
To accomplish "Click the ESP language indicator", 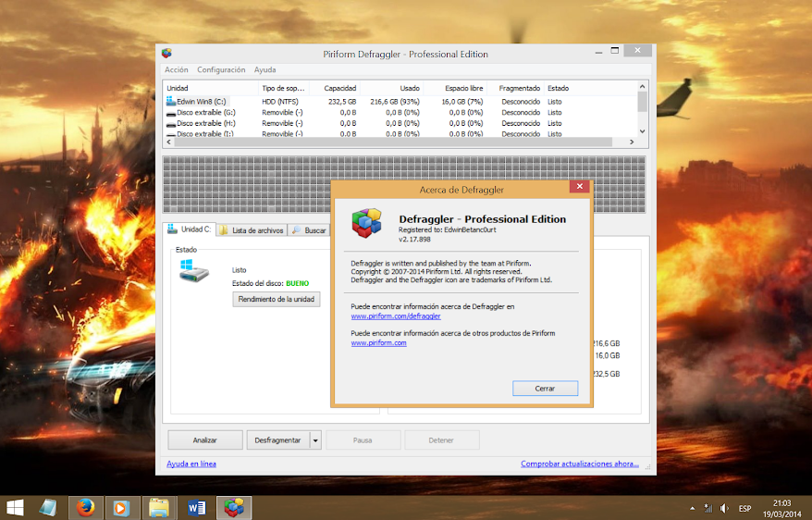I will tap(744, 508).
